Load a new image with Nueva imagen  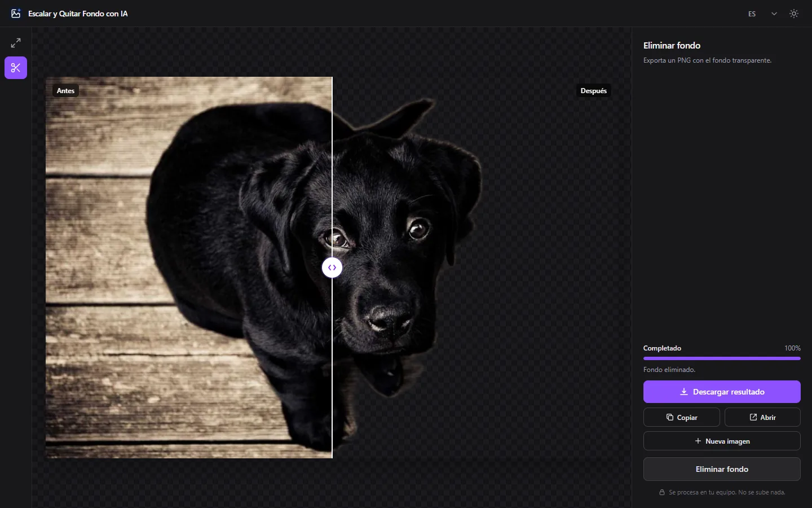(722, 441)
